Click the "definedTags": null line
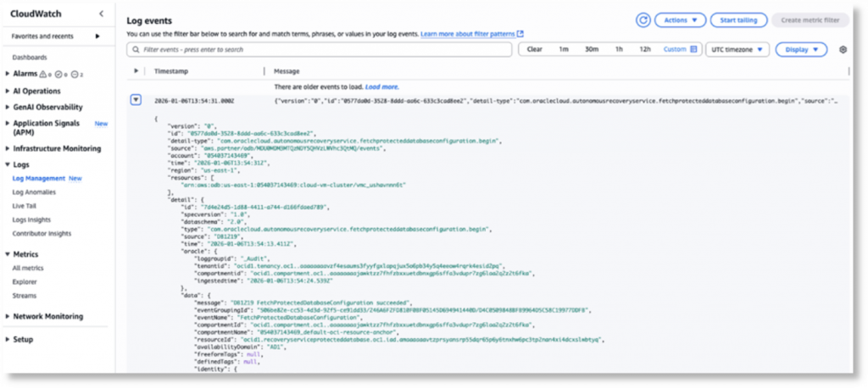Screen dimensions: 868x388 point(226,362)
